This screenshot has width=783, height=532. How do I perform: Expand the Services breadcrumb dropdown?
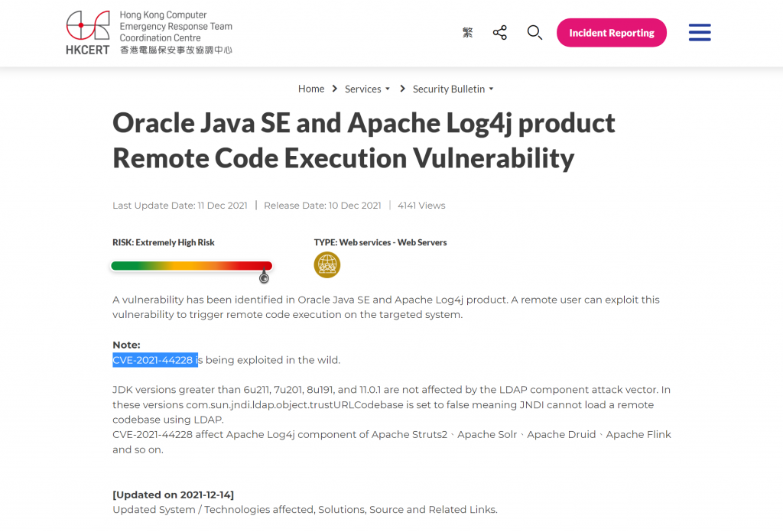tap(367, 89)
